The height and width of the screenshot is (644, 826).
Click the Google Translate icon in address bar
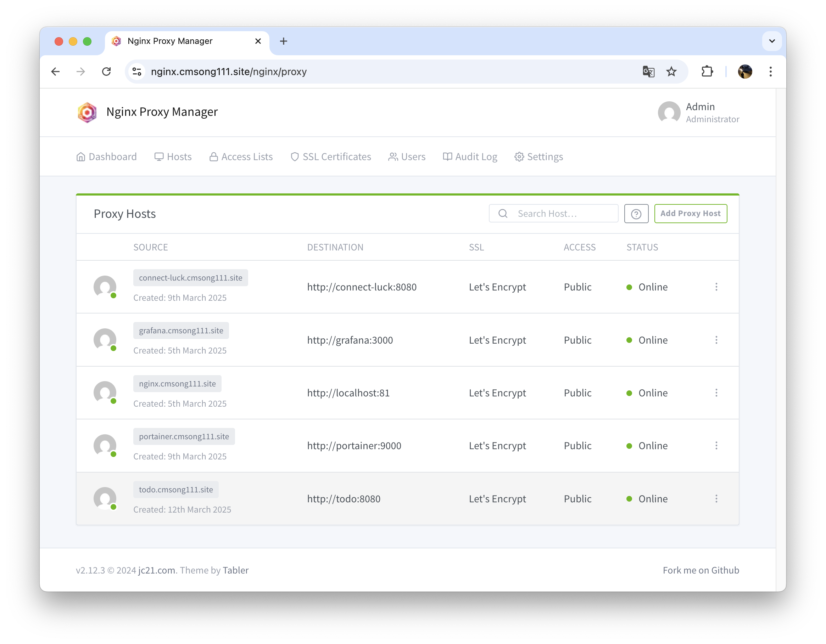(x=648, y=72)
